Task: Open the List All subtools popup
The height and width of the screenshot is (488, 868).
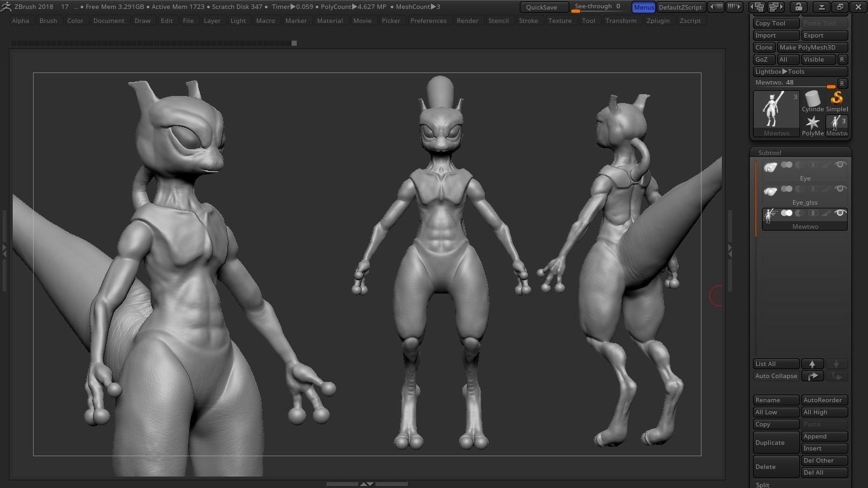Action: pos(776,364)
